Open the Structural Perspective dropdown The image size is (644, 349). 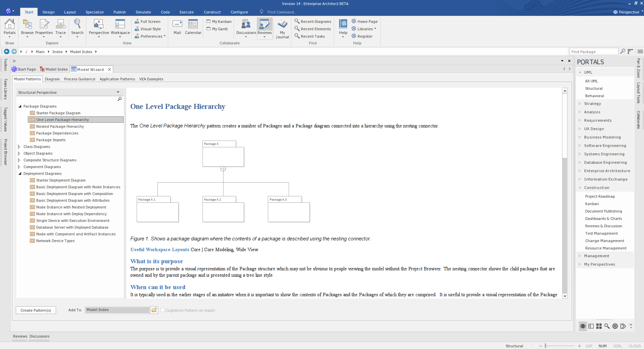[x=118, y=92]
